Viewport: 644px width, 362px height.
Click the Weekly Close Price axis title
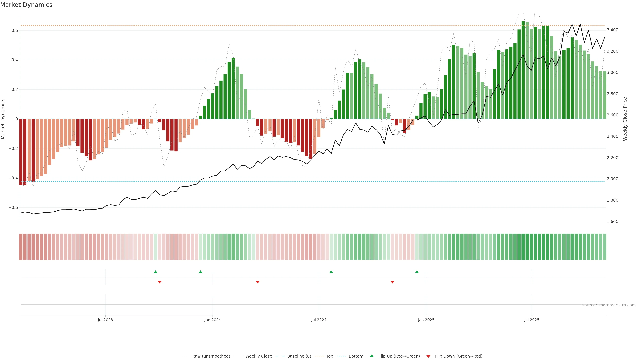(x=625, y=119)
